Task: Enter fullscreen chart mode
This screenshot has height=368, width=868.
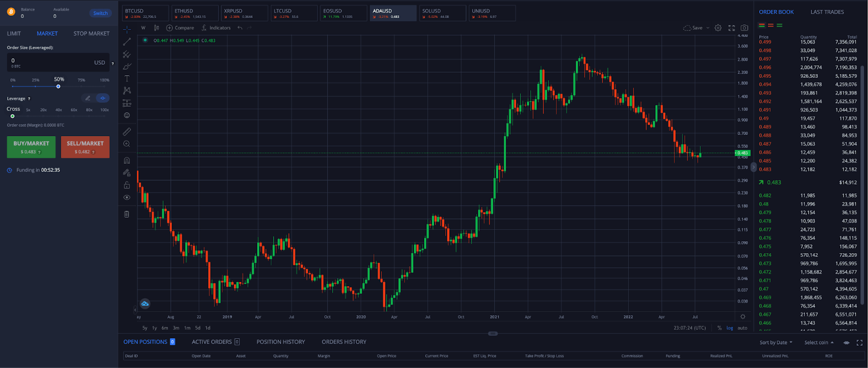Action: click(x=731, y=28)
